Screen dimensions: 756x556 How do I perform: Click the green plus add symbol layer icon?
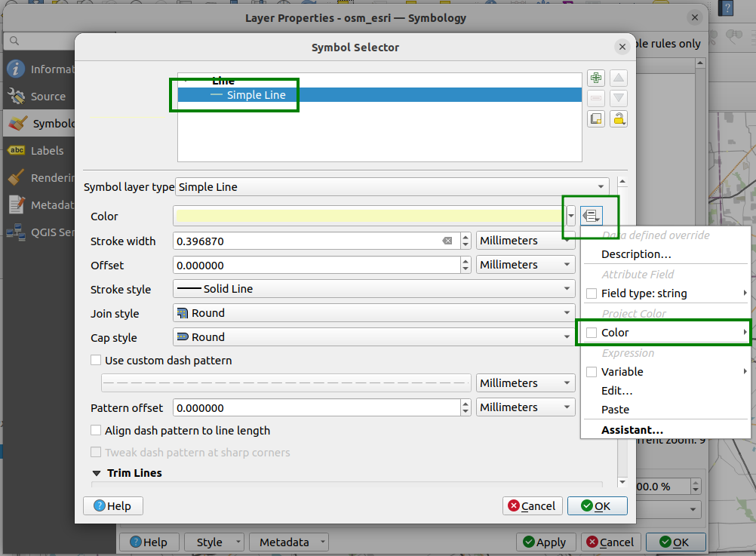(596, 78)
